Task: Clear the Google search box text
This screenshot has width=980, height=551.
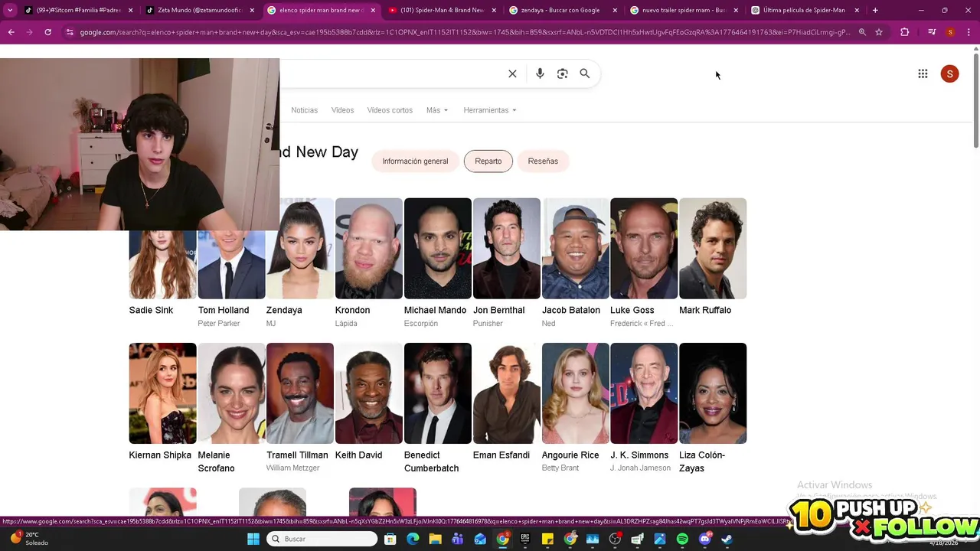Action: [512, 73]
